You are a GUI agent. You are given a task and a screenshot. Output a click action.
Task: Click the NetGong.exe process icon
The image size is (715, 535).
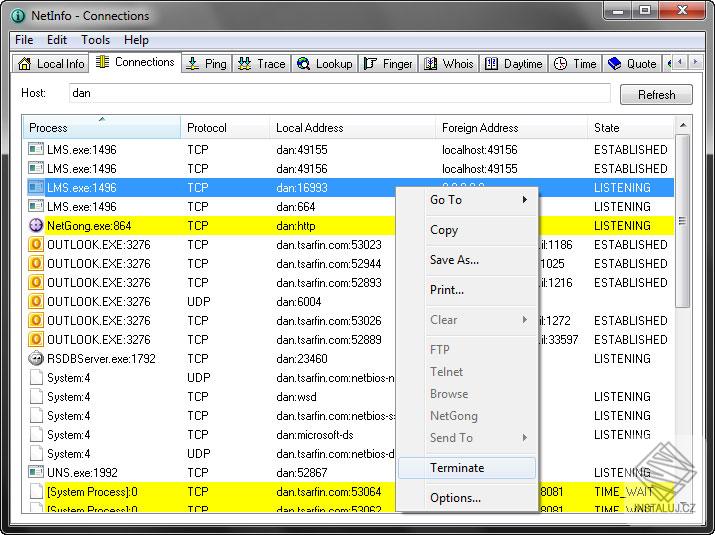(x=36, y=226)
